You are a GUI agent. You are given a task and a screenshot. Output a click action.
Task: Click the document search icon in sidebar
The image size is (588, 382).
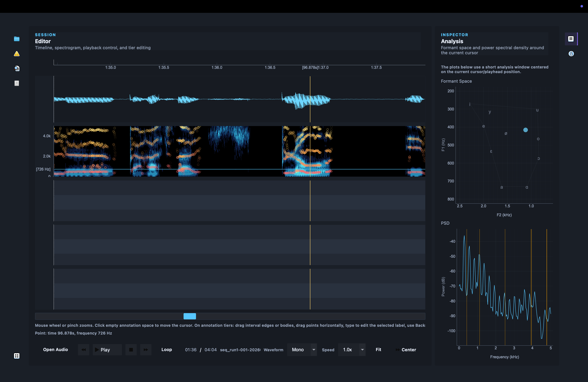(x=17, y=68)
